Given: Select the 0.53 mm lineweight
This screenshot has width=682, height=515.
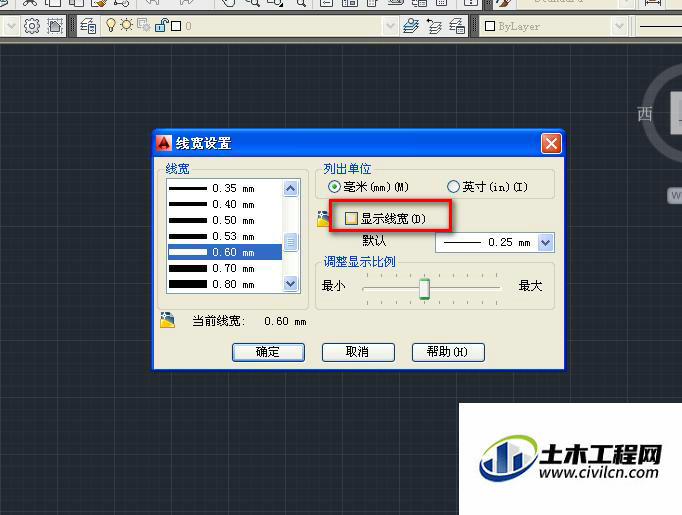Looking at the screenshot, I should point(225,236).
